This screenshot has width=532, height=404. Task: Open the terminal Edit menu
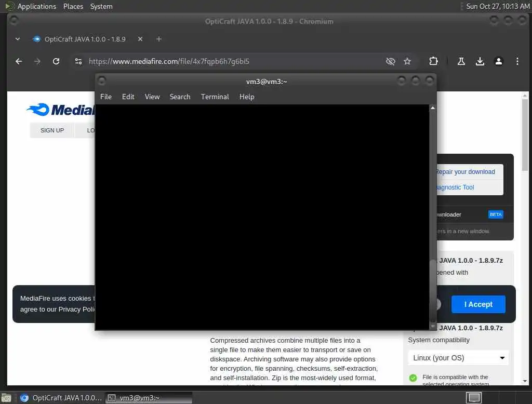pos(128,97)
